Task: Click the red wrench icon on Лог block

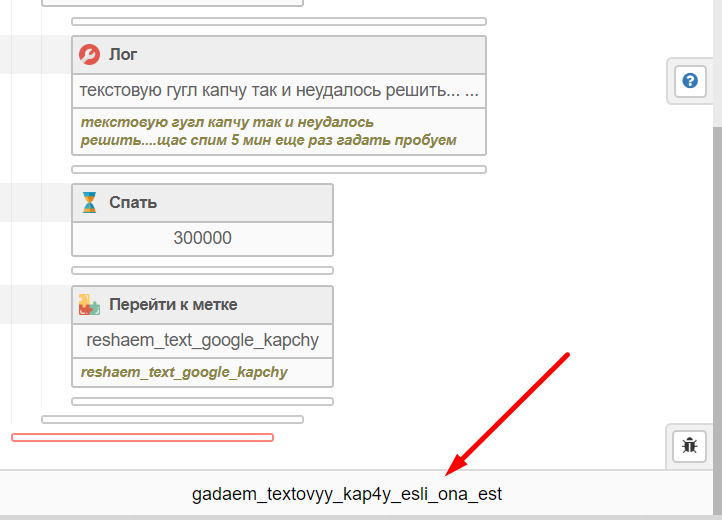Action: pyautogui.click(x=90, y=55)
